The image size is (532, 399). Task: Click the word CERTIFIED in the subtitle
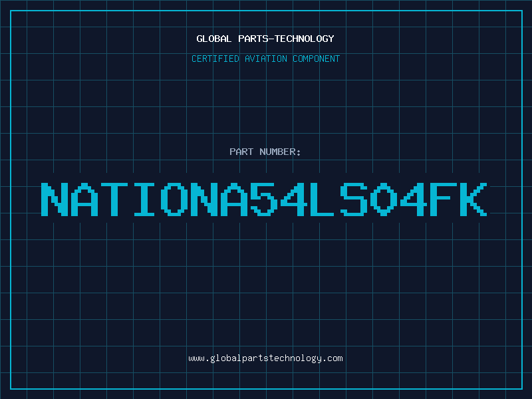215,59
